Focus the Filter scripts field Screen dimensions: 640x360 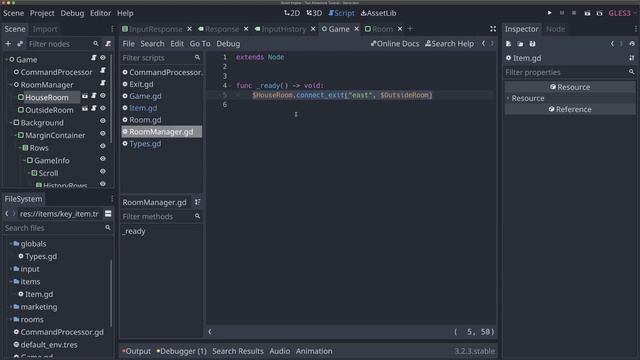161,58
